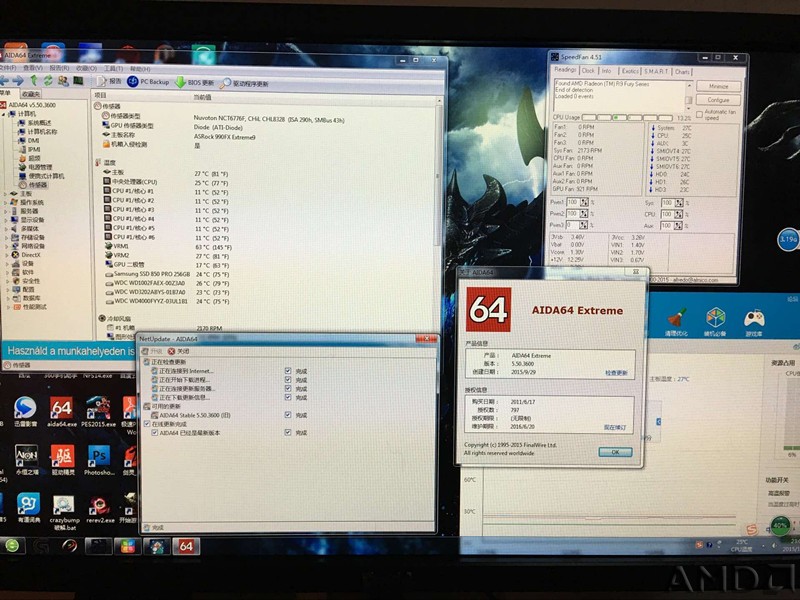Click the green monitor graph icon in AIDA64 toolbar
800x600 pixels.
click(78, 81)
